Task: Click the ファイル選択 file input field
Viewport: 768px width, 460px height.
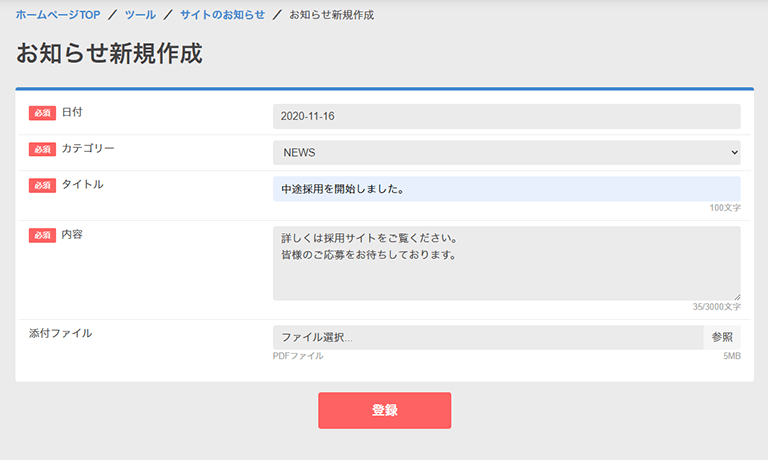Action: [x=488, y=338]
